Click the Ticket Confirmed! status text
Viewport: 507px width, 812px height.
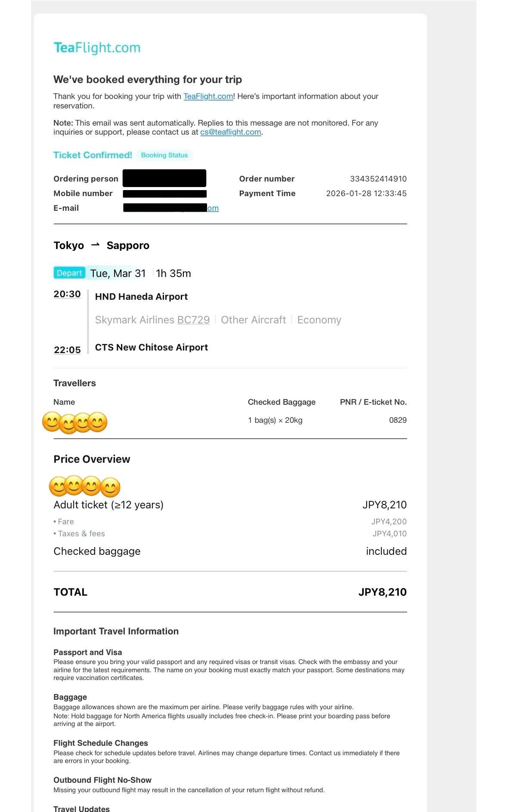93,155
